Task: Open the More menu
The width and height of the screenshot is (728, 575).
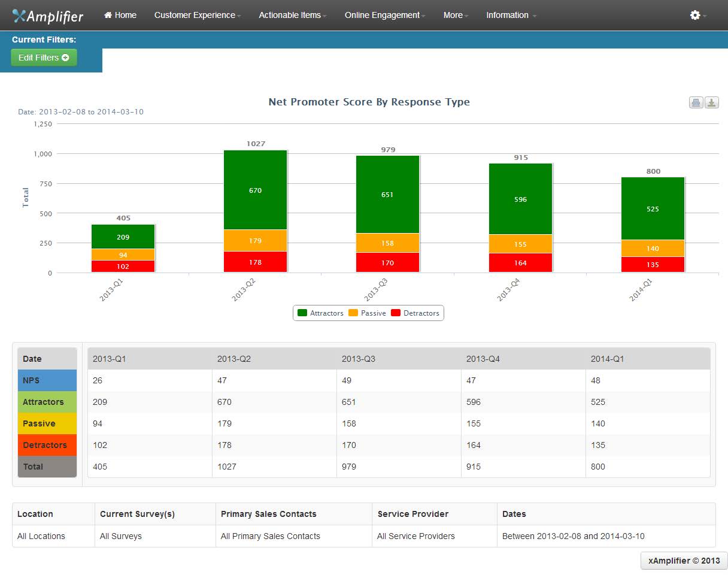Action: 456,15
